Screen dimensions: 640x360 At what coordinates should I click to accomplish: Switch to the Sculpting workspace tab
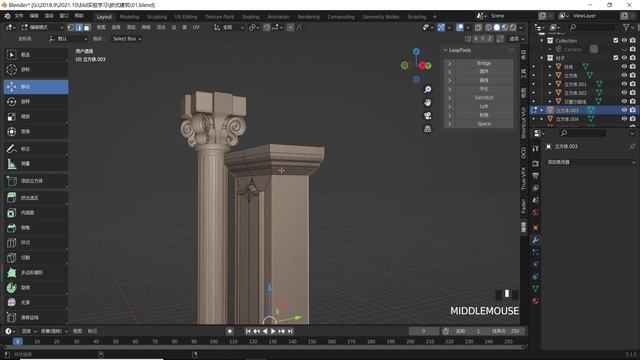point(157,17)
